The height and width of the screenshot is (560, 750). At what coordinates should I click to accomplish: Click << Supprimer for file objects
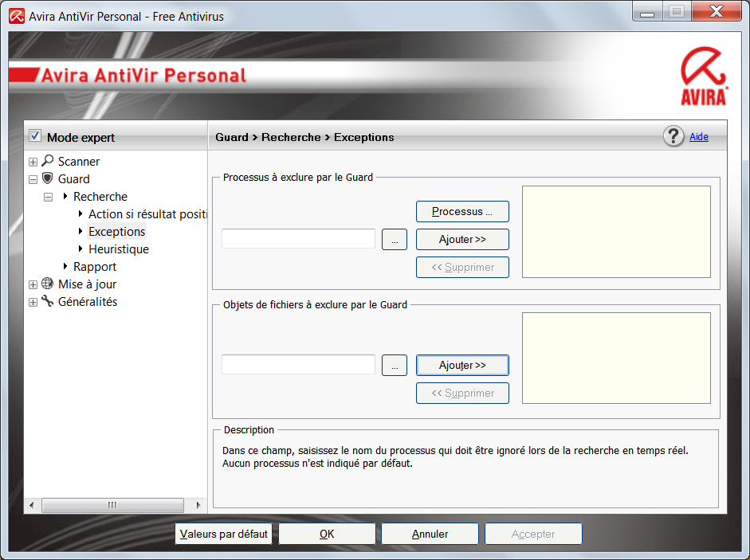click(462, 393)
